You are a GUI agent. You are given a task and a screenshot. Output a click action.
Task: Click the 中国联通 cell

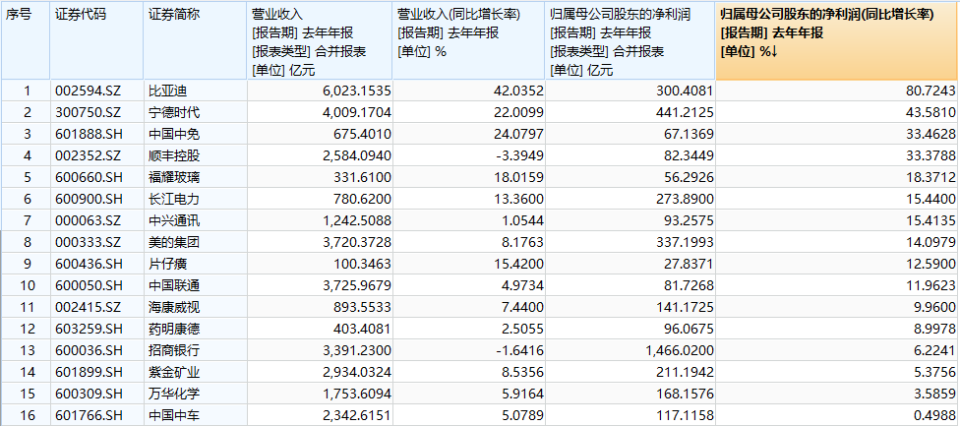174,285
